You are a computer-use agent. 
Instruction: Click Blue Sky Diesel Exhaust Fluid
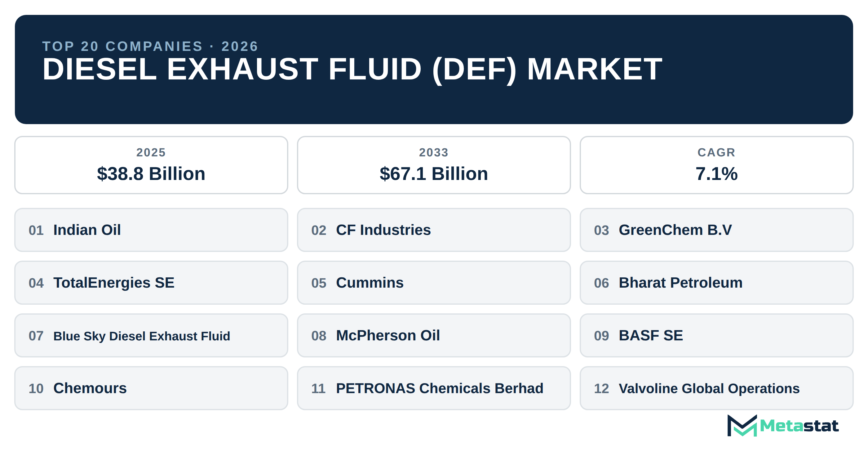(x=151, y=336)
